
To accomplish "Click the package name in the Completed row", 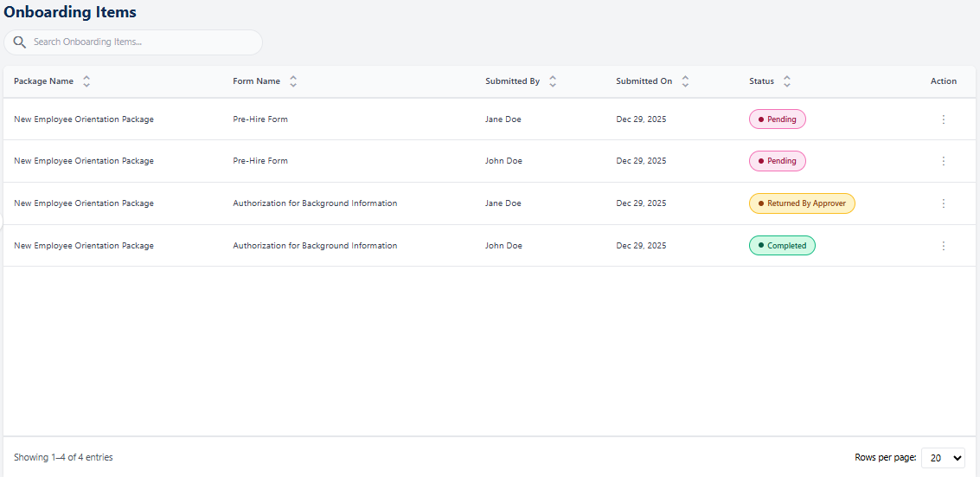I will click(x=84, y=246).
